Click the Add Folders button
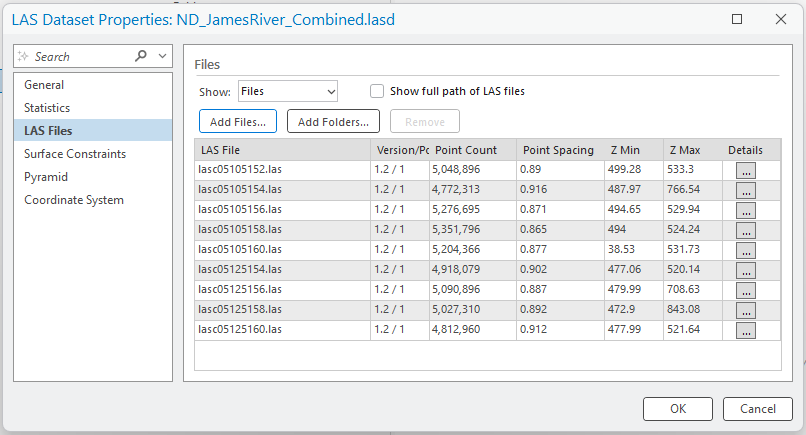Screen dimensions: 806x435 point(333,121)
